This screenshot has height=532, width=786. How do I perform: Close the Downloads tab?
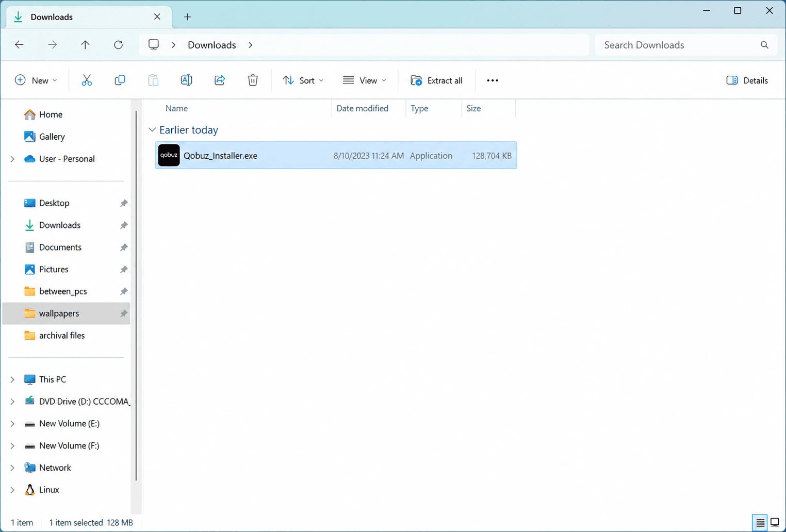pyautogui.click(x=157, y=17)
